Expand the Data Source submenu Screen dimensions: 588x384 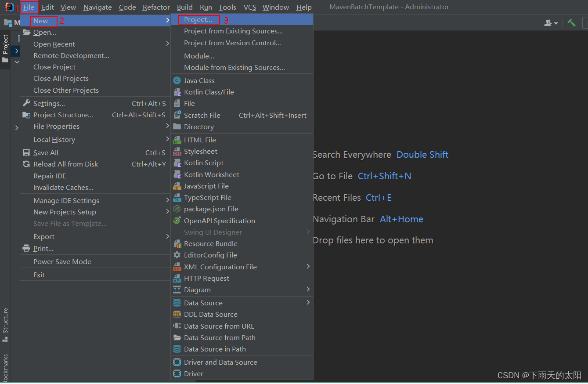tap(308, 302)
